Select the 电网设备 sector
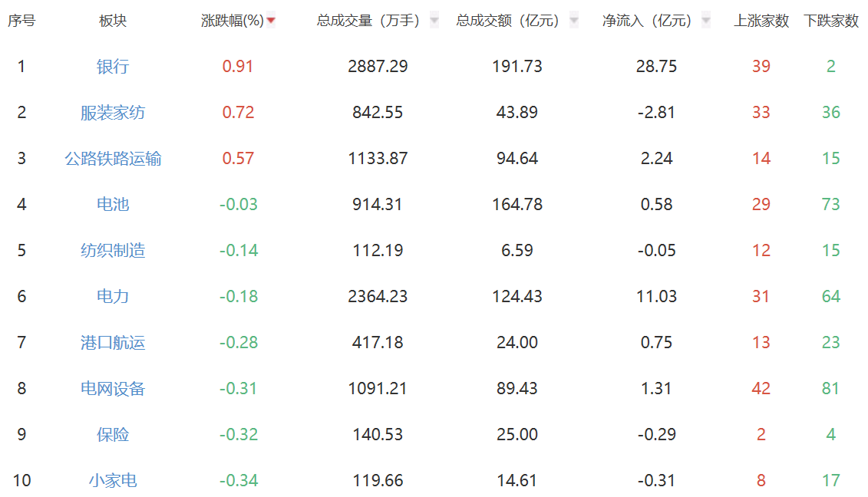Image resolution: width=868 pixels, height=497 pixels. point(113,389)
